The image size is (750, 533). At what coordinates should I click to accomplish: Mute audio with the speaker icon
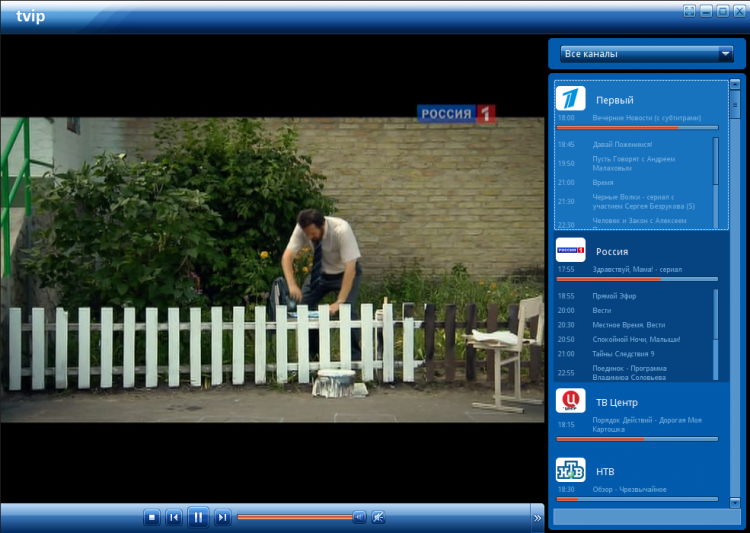point(378,517)
